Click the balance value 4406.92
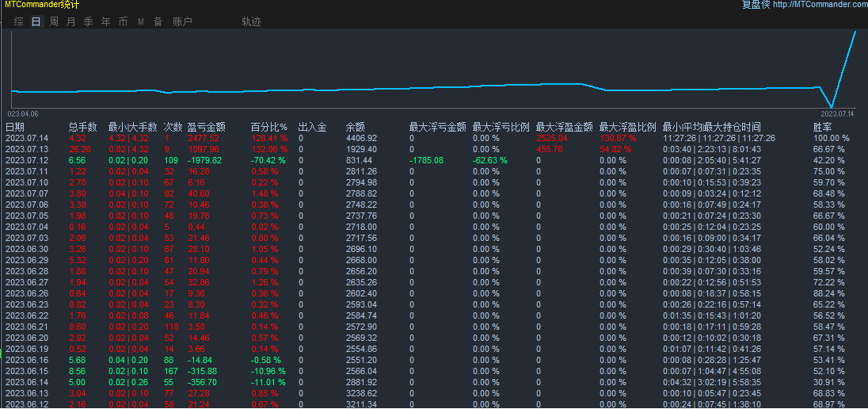Screen dimensions: 868x409 pos(361,138)
